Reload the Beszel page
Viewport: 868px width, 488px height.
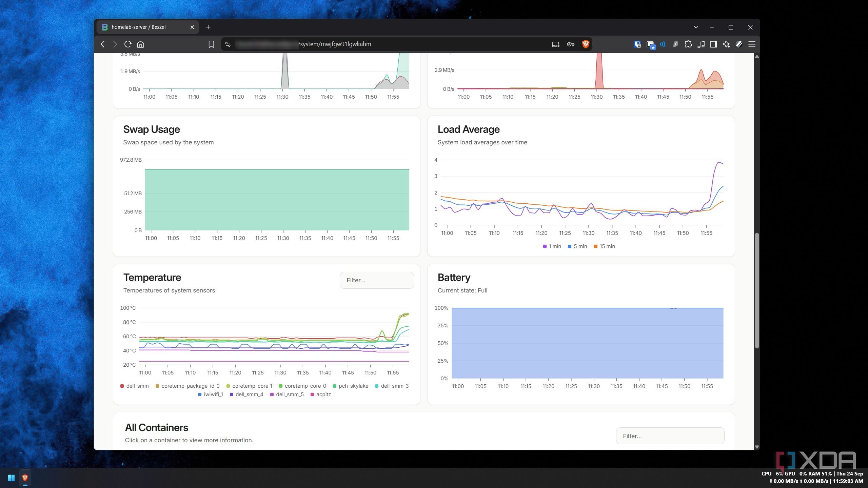pos(128,44)
